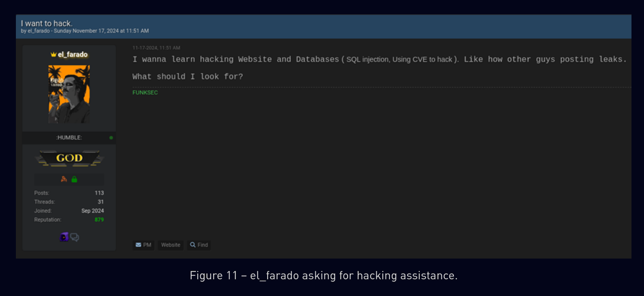Click the green padlock award icon
Viewport: 644px width, 296px height.
[x=74, y=179]
